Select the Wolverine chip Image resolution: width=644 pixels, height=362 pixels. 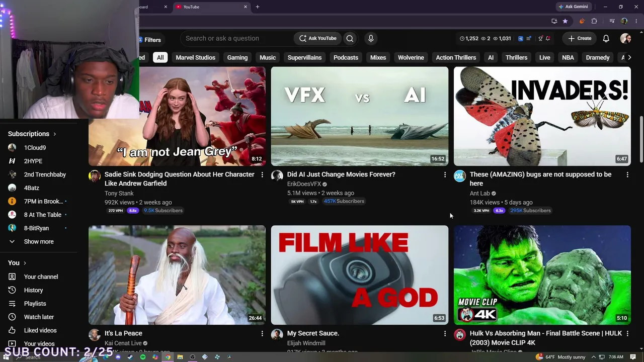(411, 57)
